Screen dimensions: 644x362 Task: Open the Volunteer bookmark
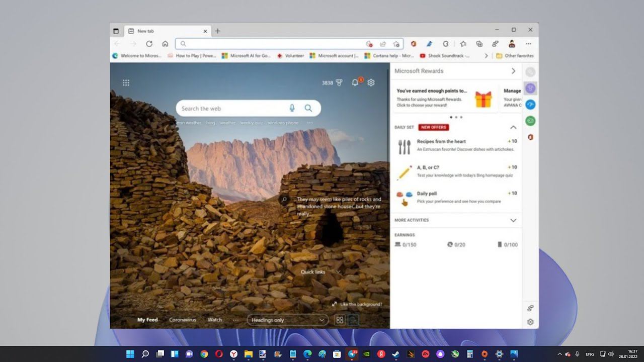(290, 56)
